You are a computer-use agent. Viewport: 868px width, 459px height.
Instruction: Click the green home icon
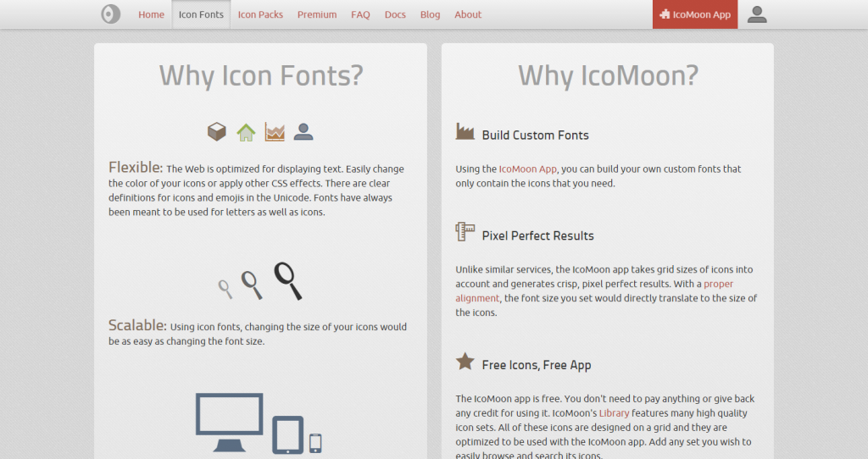tap(246, 132)
